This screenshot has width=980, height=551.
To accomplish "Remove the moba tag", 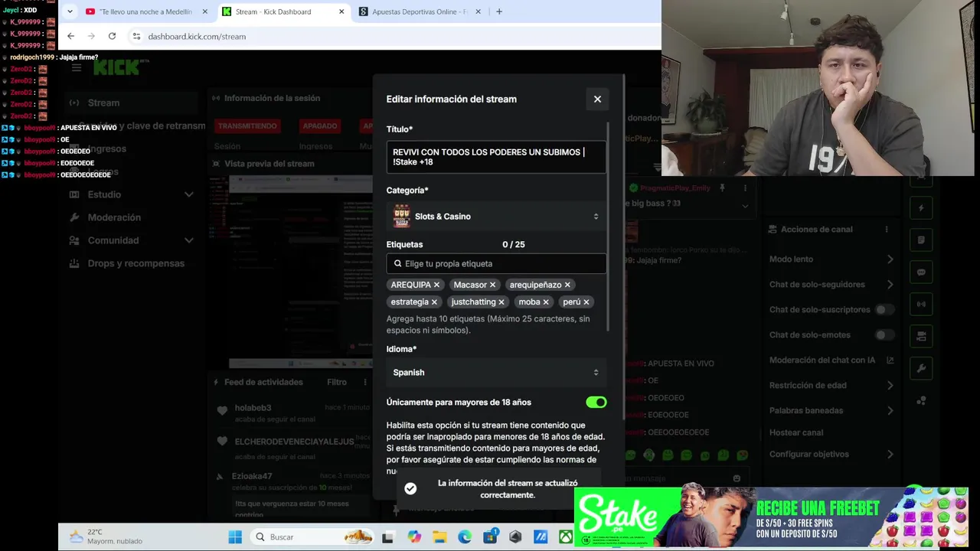I will coord(546,302).
